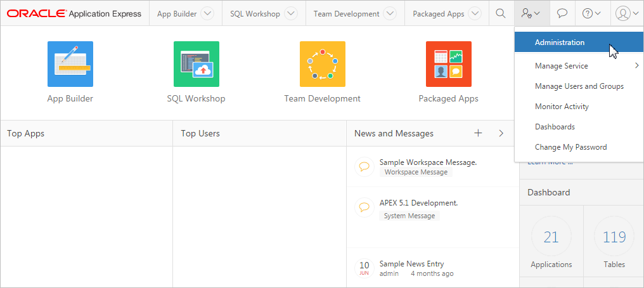
Task: Open the help question mark menu
Action: click(591, 13)
